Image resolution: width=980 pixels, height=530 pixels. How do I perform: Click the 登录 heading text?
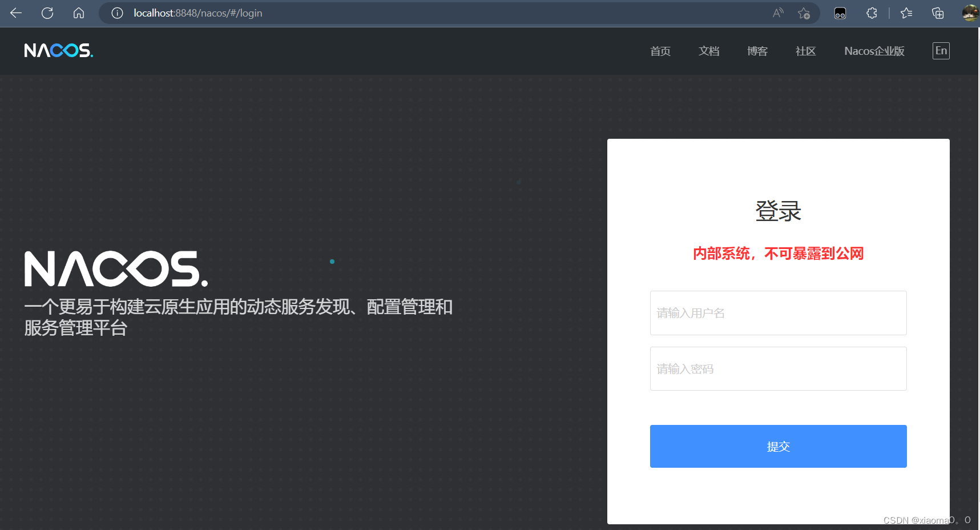point(779,211)
